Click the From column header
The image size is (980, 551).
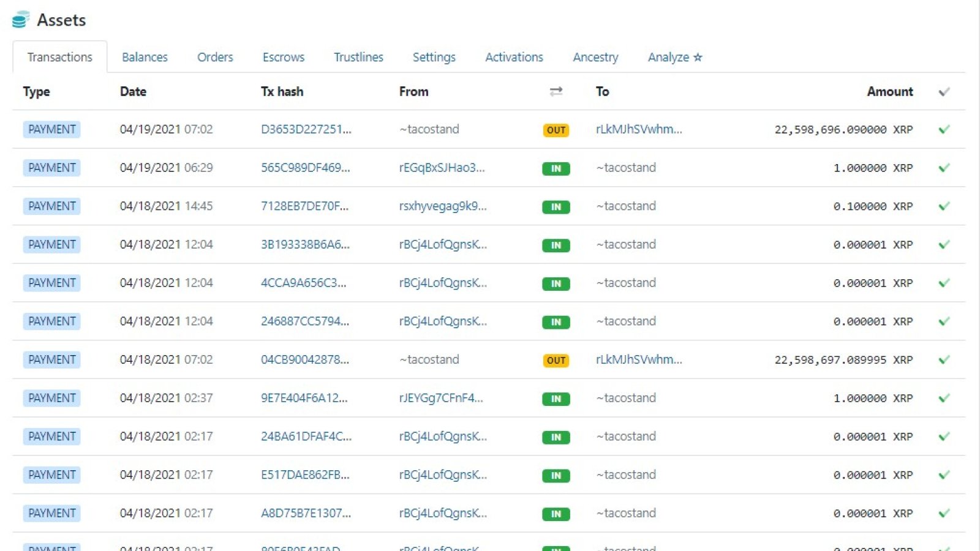pos(414,91)
